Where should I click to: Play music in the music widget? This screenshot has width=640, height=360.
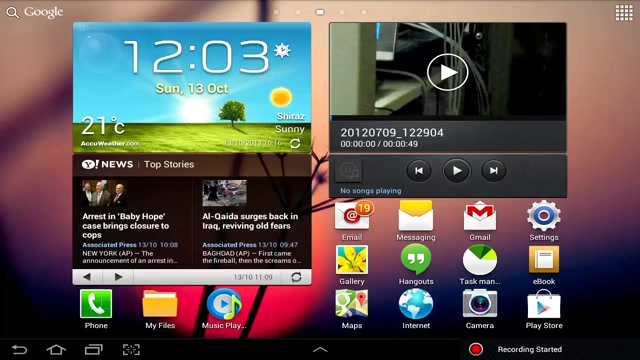[456, 171]
